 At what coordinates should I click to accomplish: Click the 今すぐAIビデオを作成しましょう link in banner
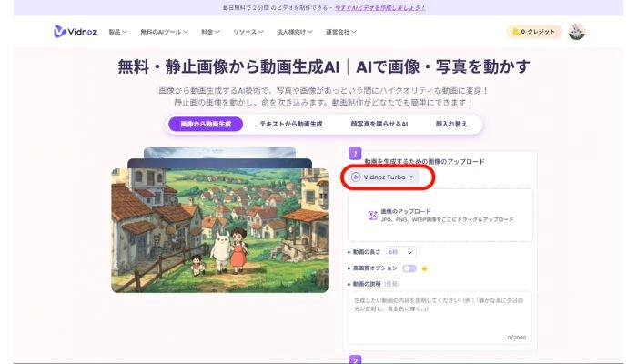click(x=379, y=7)
